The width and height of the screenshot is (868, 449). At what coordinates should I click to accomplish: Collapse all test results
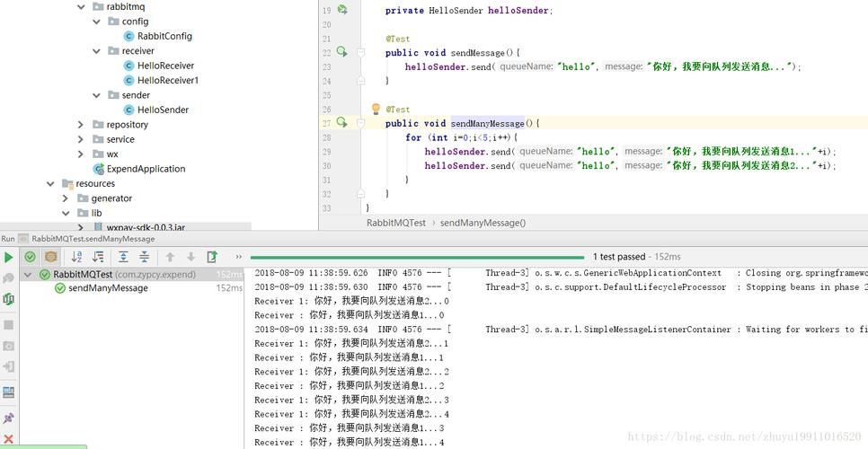coord(144,257)
